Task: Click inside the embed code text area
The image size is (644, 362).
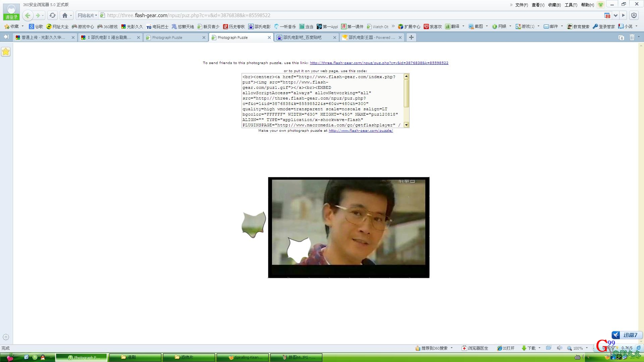Action: [x=323, y=101]
